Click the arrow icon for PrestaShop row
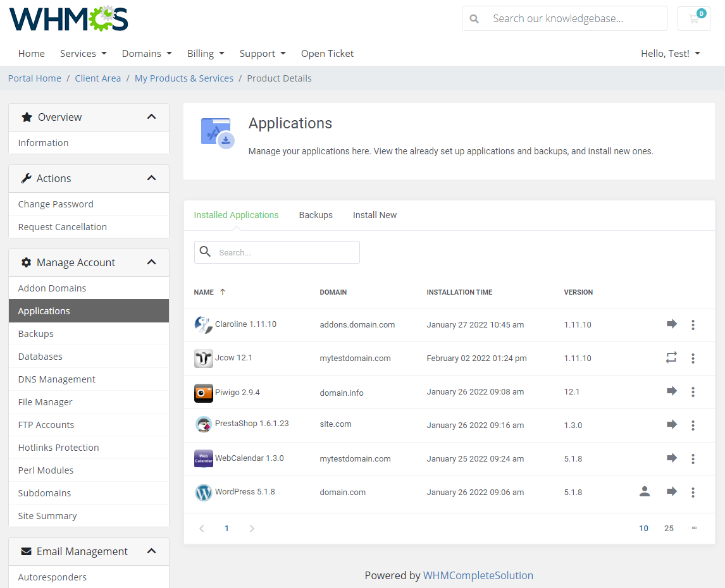The height and width of the screenshot is (588, 725). point(672,424)
